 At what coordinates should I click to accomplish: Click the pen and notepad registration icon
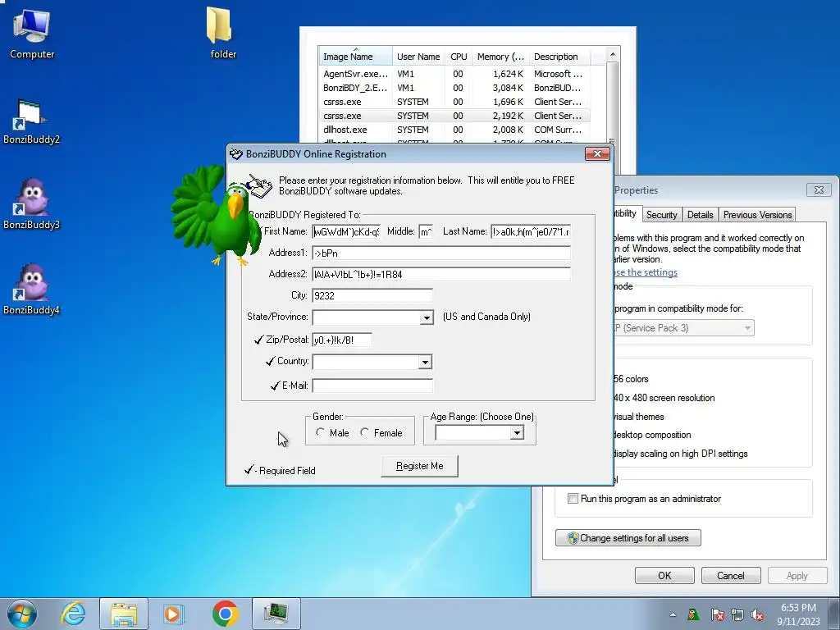pos(260,186)
